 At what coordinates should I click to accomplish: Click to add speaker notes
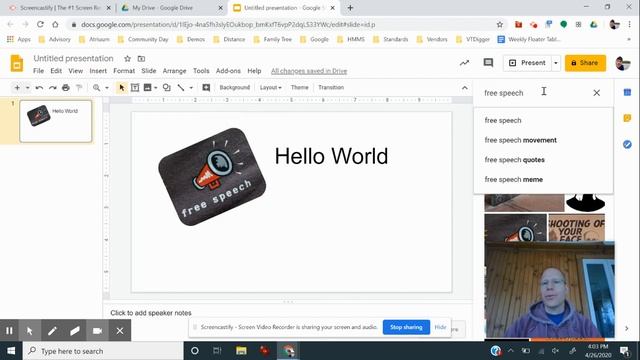pos(151,313)
